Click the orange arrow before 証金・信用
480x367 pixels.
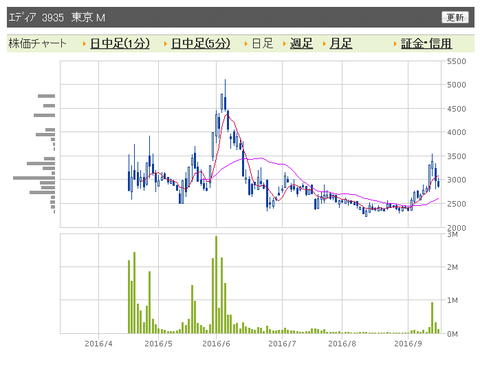[x=395, y=44]
